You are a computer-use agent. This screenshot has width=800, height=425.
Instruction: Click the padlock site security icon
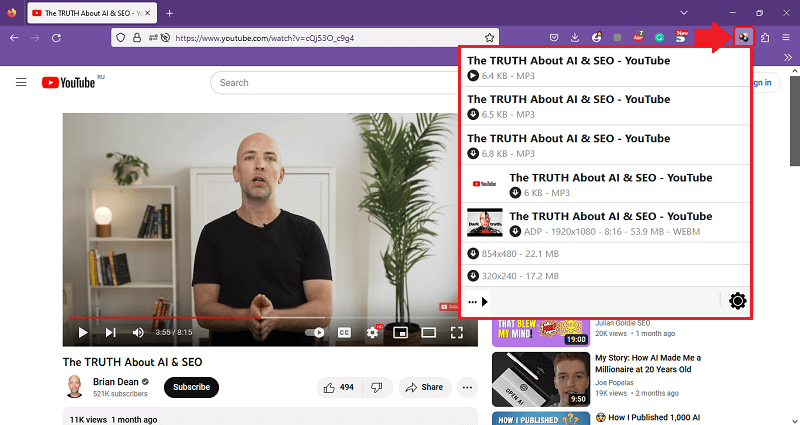(137, 38)
